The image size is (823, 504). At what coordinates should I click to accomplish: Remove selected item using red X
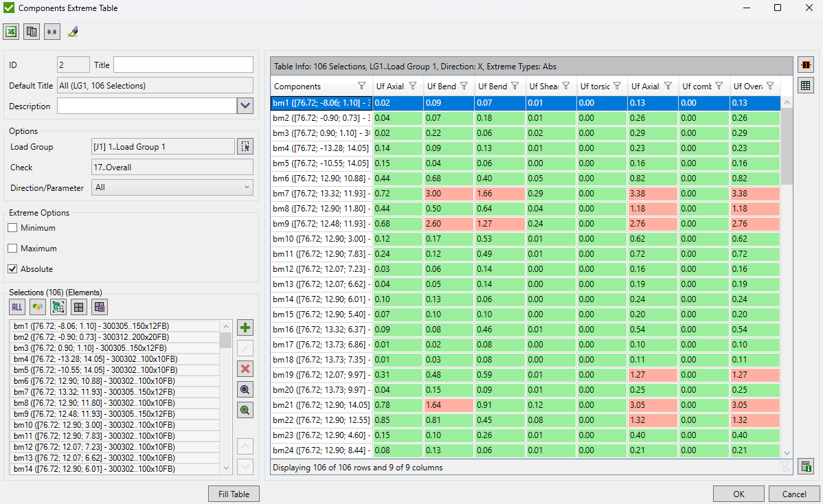click(245, 369)
